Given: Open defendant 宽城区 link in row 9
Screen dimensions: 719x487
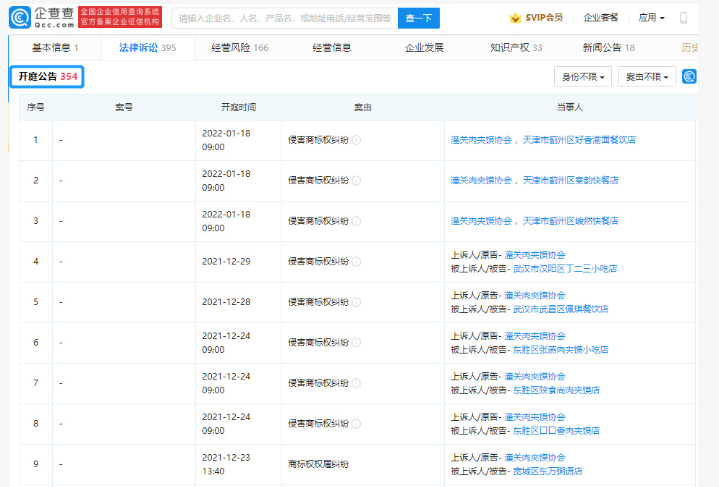Looking at the screenshot, I should tap(548, 471).
